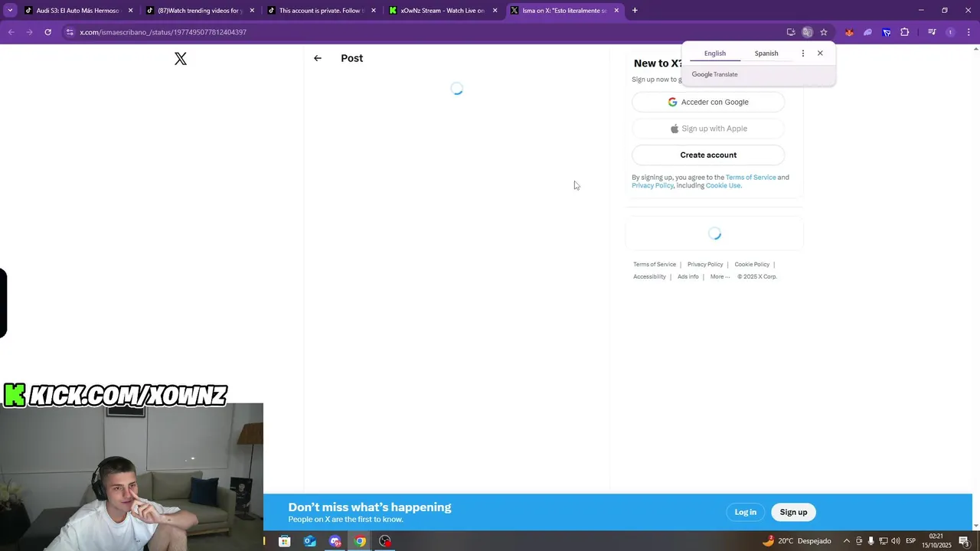980x551 pixels.
Task: Click the microphone tray icon
Action: click(x=871, y=541)
